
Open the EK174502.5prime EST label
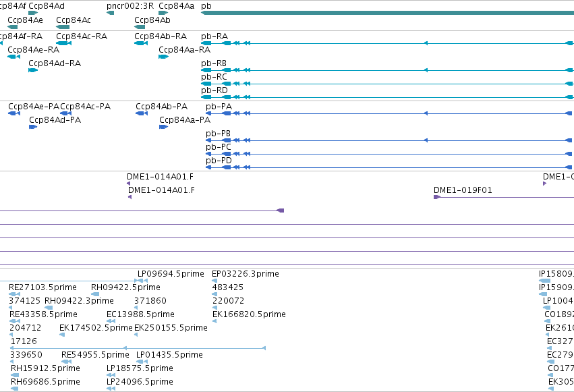96,328
